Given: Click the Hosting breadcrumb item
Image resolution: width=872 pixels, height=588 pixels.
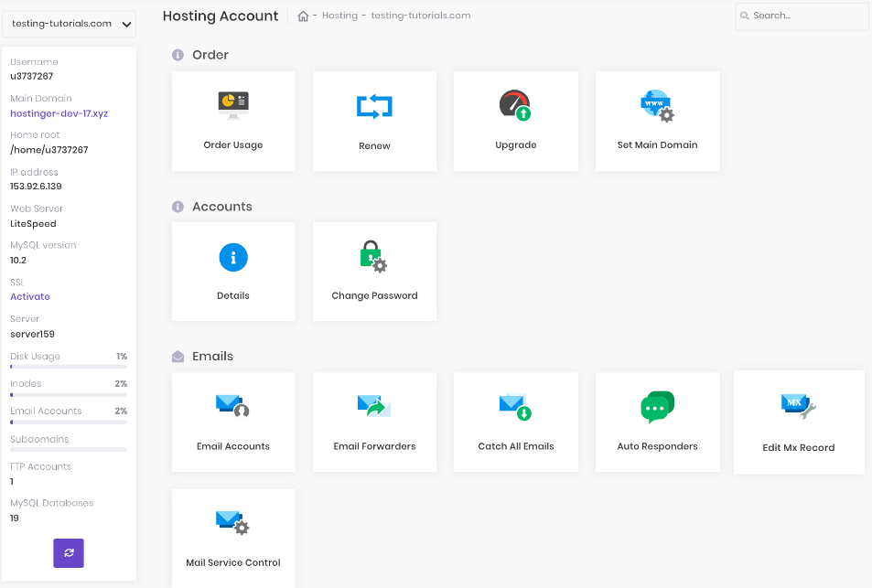Looking at the screenshot, I should tap(339, 16).
